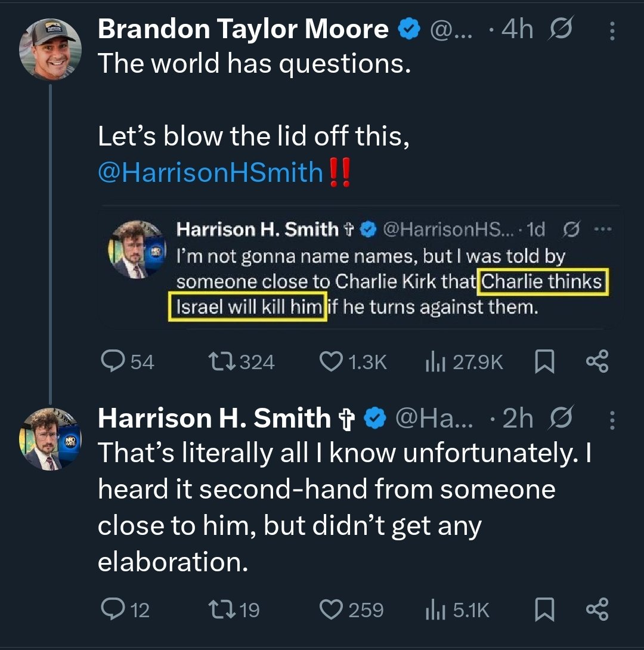644x650 pixels.
Task: Bookmark Harrison H. Smith's reply
Action: pyautogui.click(x=544, y=609)
